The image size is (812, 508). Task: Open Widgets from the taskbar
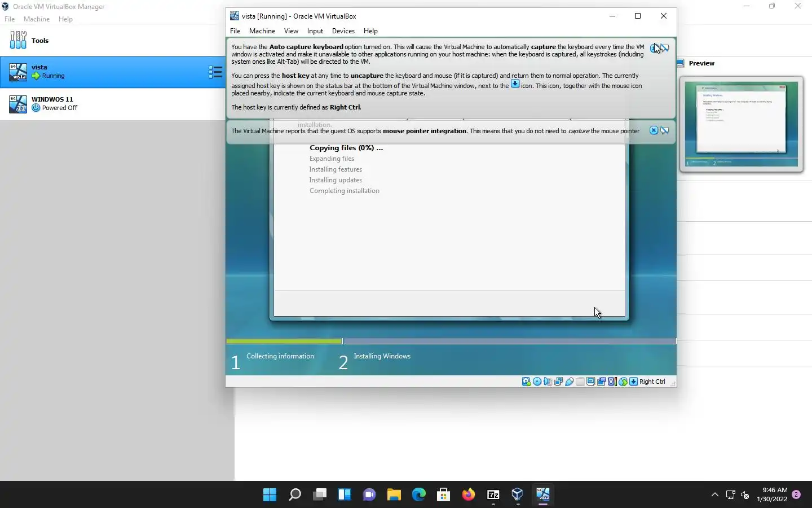tap(345, 495)
